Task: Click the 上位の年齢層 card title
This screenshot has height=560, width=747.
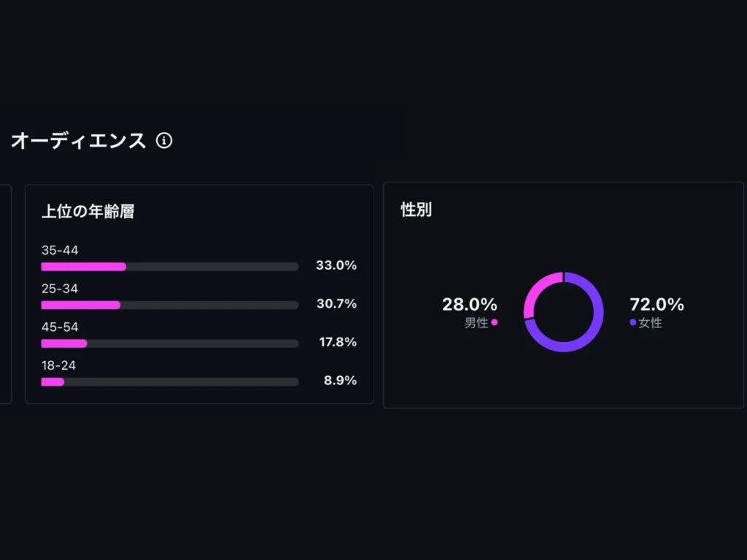Action: point(88,211)
